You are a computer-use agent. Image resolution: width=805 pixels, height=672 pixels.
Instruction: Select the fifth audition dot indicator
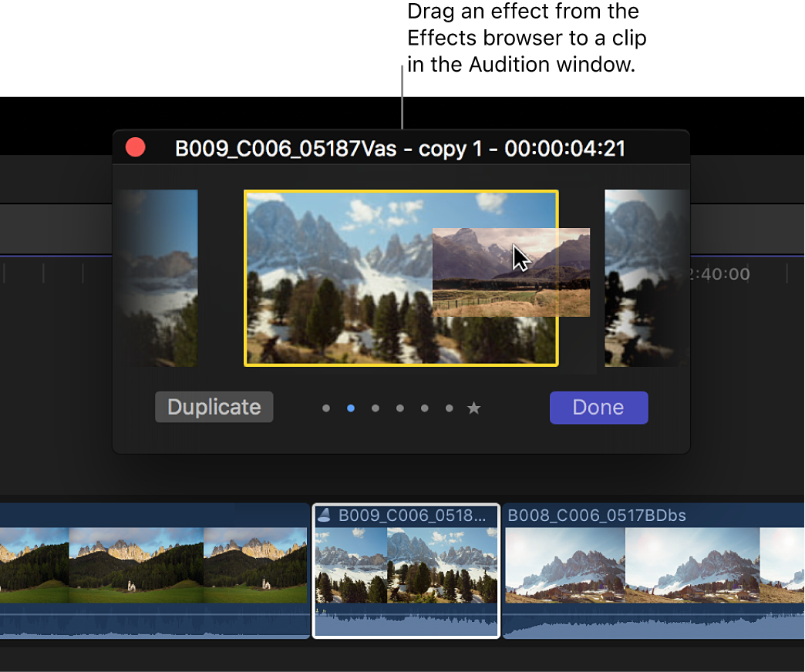click(425, 408)
